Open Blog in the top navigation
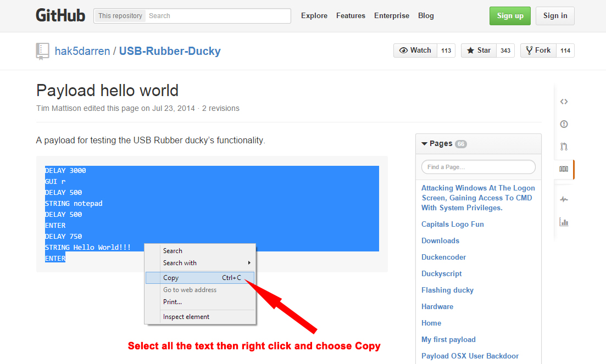 coord(426,16)
